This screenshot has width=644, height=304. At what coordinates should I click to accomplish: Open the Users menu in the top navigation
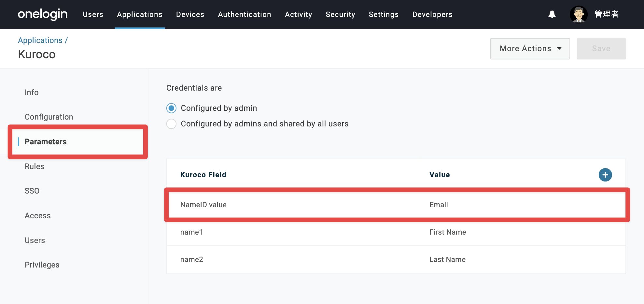coord(93,14)
